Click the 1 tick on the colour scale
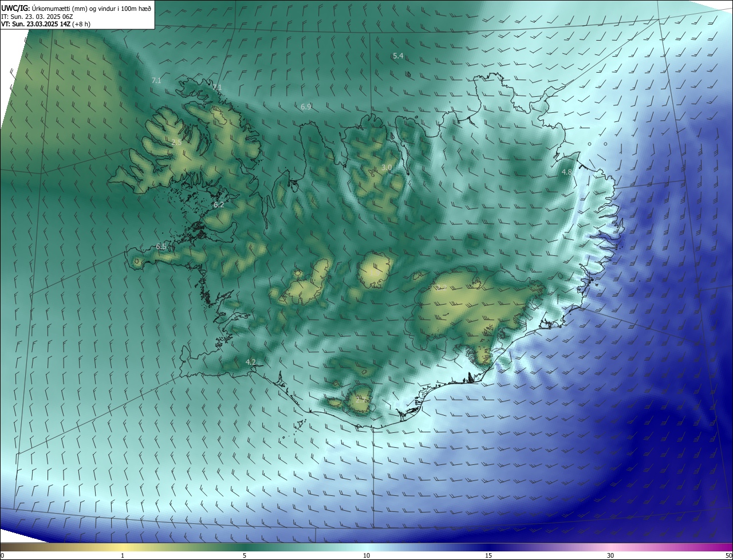 pos(123,555)
